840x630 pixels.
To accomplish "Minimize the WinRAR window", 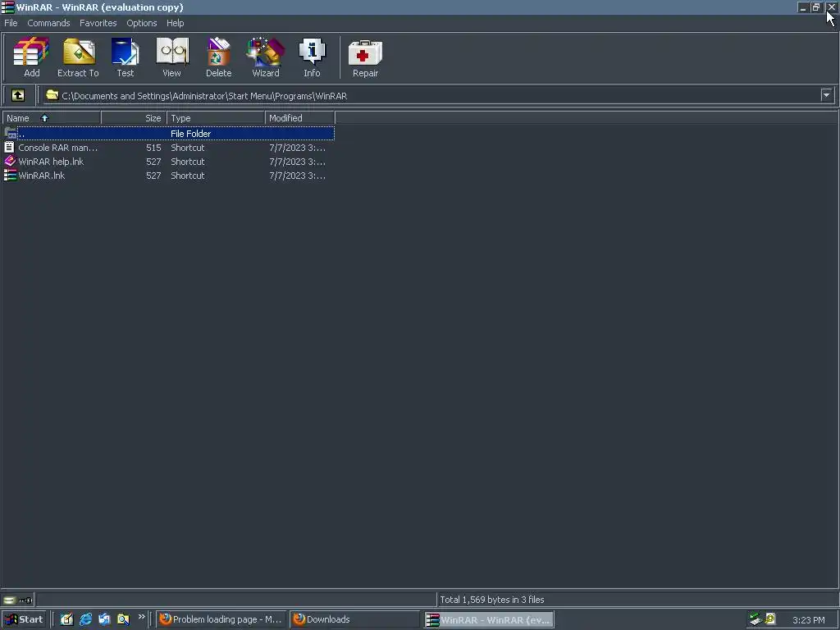I will (803, 7).
